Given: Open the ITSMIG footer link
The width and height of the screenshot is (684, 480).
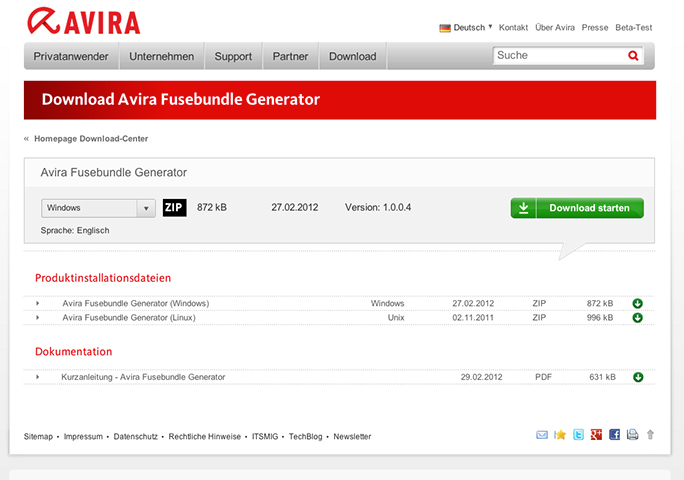Looking at the screenshot, I should [265, 436].
